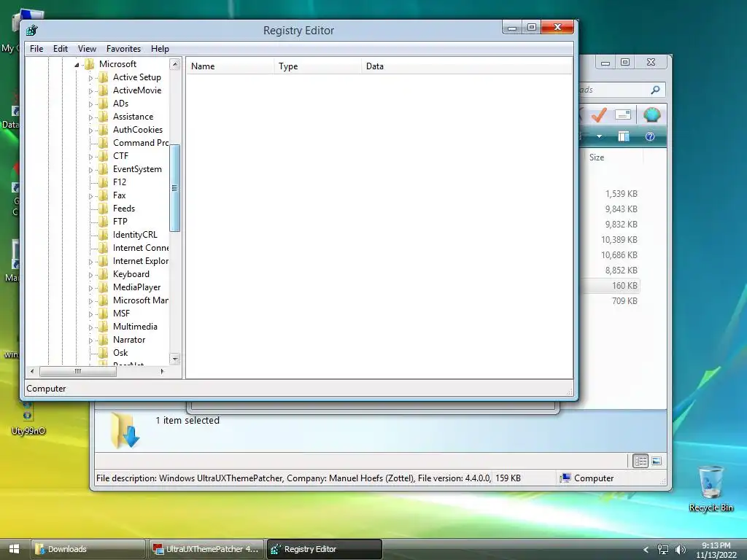Switch to large icons view in Downloads
747x560 pixels.
pyautogui.click(x=657, y=461)
